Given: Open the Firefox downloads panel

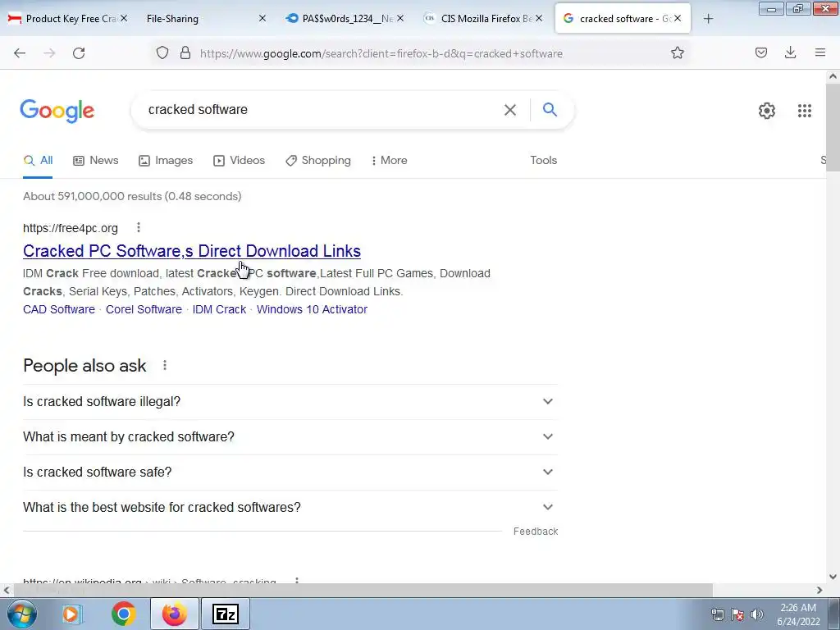Looking at the screenshot, I should (x=790, y=53).
